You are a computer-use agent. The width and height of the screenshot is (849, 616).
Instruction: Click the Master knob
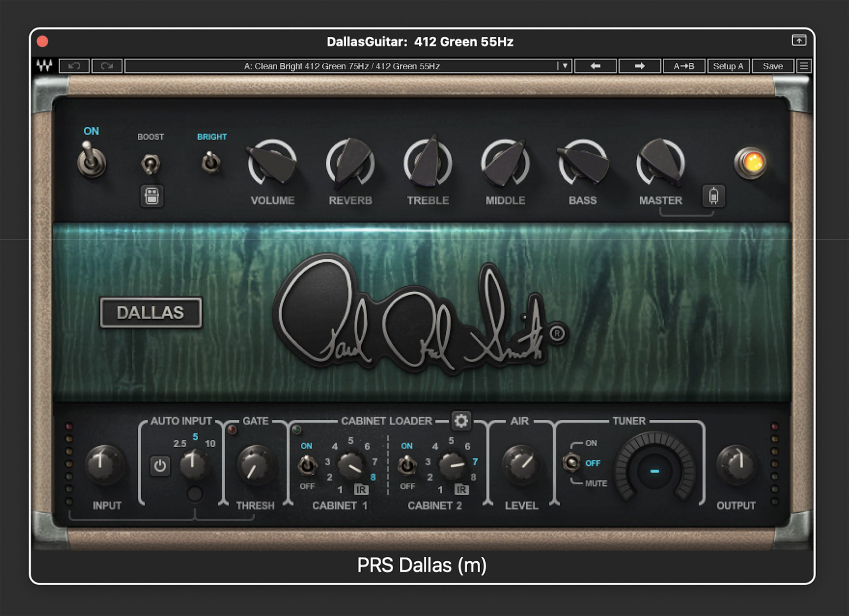tap(661, 164)
